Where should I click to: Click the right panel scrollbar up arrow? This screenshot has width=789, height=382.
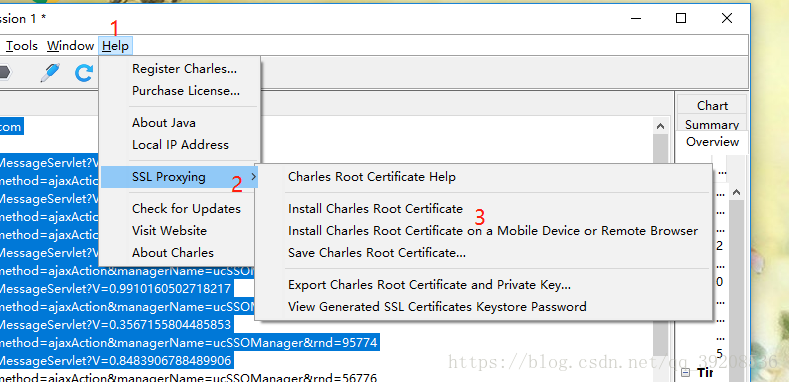[736, 192]
